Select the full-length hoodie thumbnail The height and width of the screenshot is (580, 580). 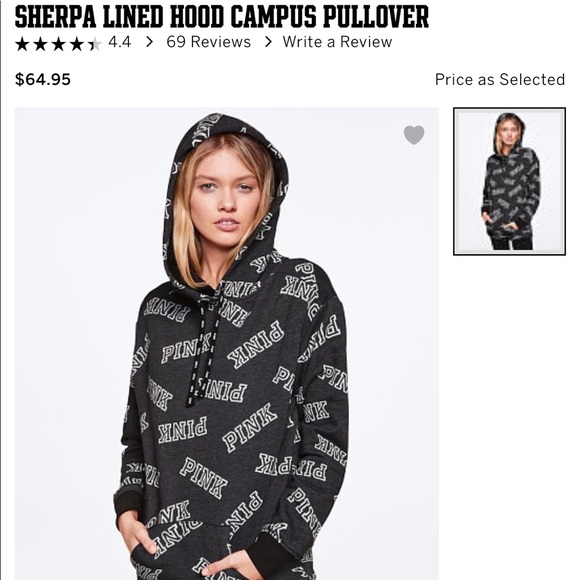[x=509, y=181]
